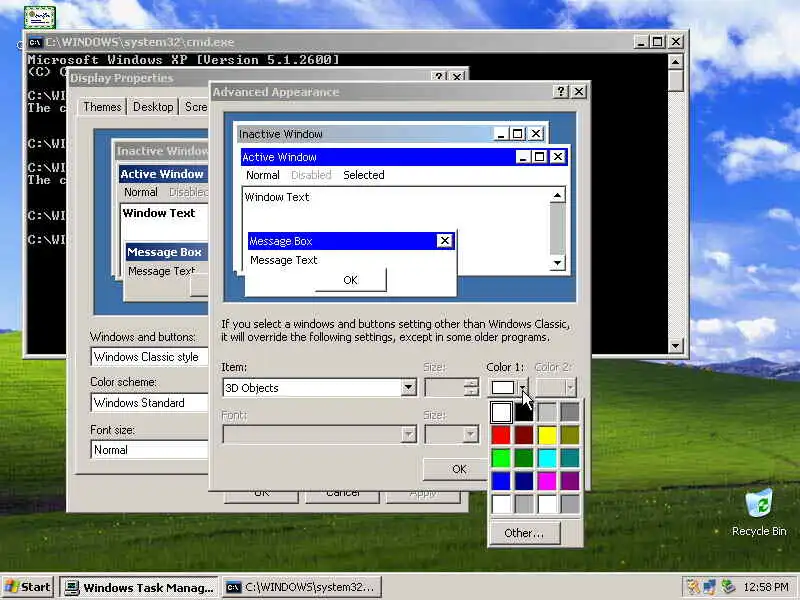Viewport: 800px width, 600px height.
Task: Pick the bright red color swatch
Action: pos(501,435)
